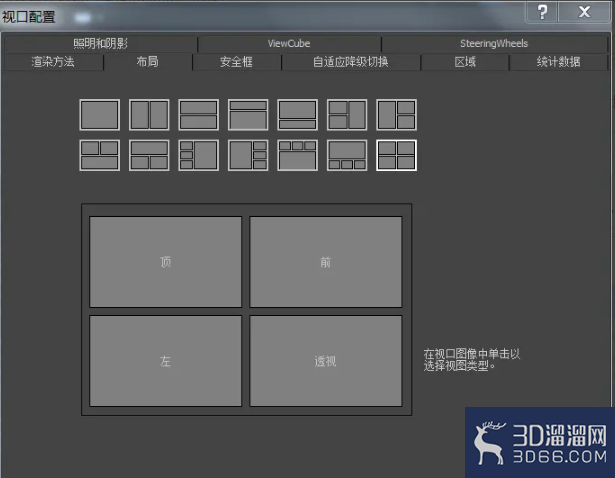615x478 pixels.
Task: Select layout with two left panes and one tall right
Action: coord(347,115)
